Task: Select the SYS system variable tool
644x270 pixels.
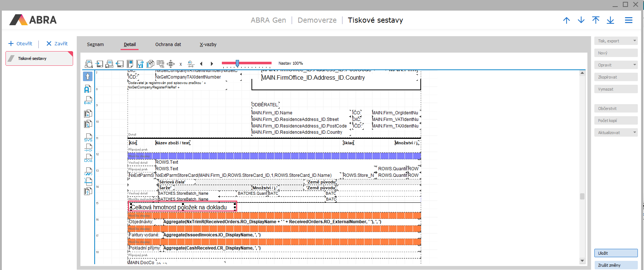Action: [88, 138]
